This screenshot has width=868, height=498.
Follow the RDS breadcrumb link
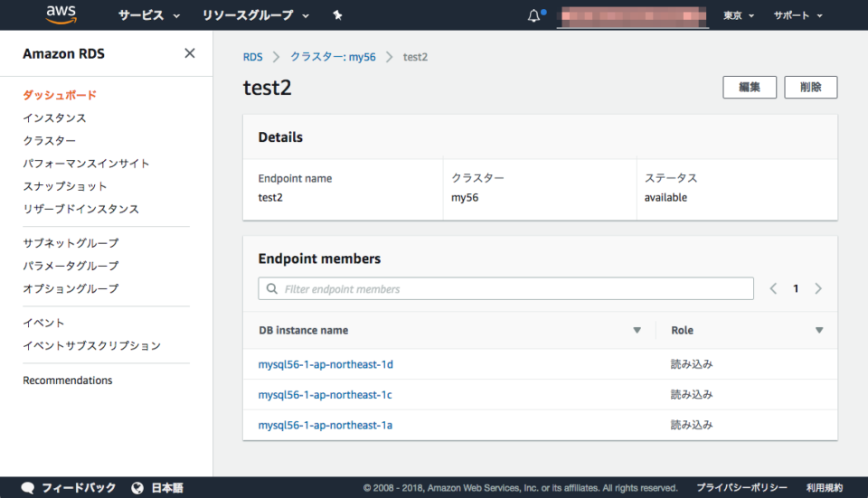point(253,57)
